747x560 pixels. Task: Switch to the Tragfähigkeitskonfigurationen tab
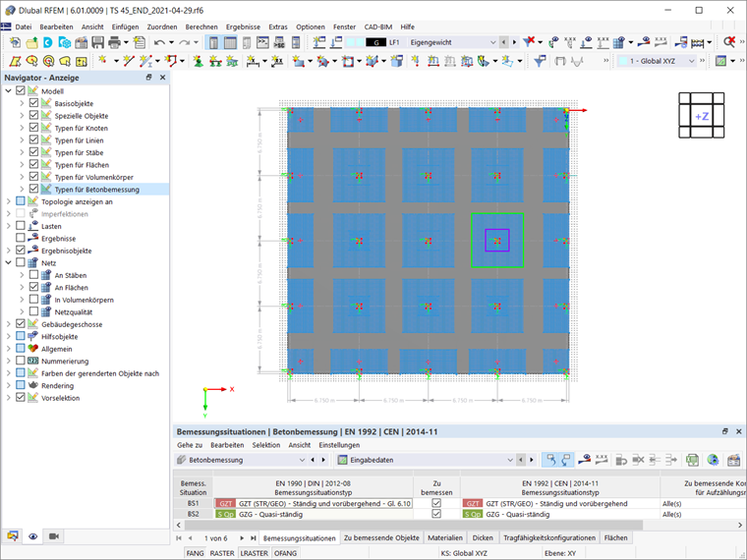click(x=549, y=537)
